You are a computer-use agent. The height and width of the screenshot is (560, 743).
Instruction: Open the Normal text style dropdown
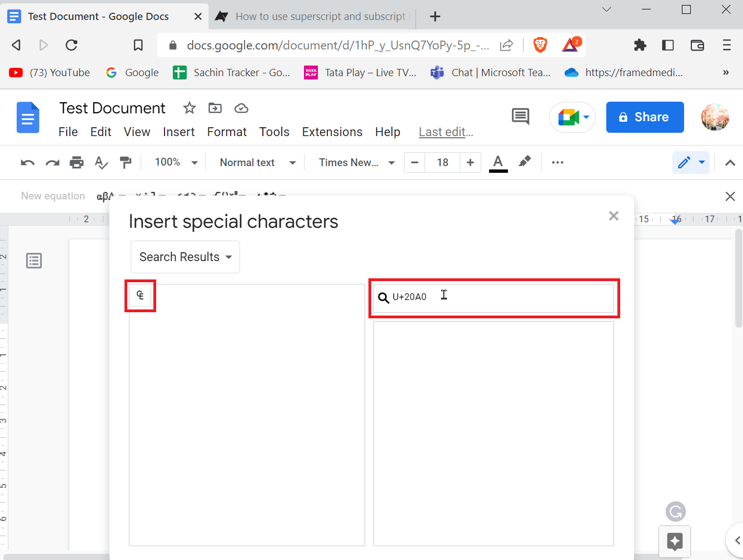(258, 162)
